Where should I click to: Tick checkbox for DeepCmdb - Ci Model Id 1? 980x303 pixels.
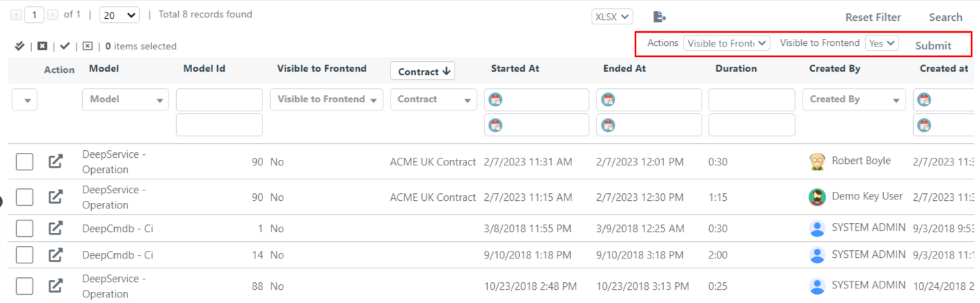point(24,229)
